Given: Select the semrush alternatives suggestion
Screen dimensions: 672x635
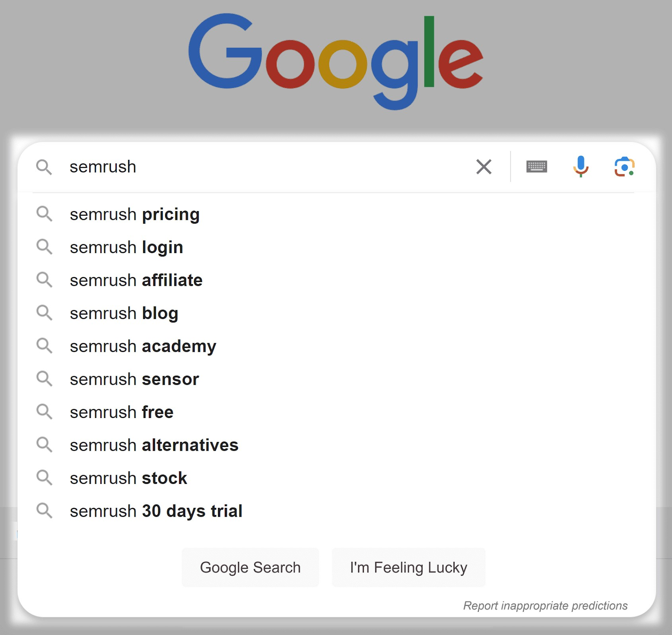Looking at the screenshot, I should point(154,445).
